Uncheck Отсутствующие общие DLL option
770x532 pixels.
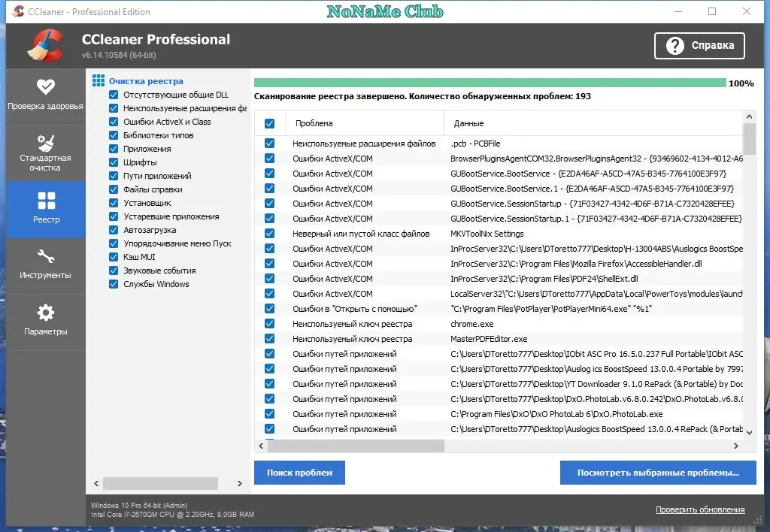click(114, 95)
